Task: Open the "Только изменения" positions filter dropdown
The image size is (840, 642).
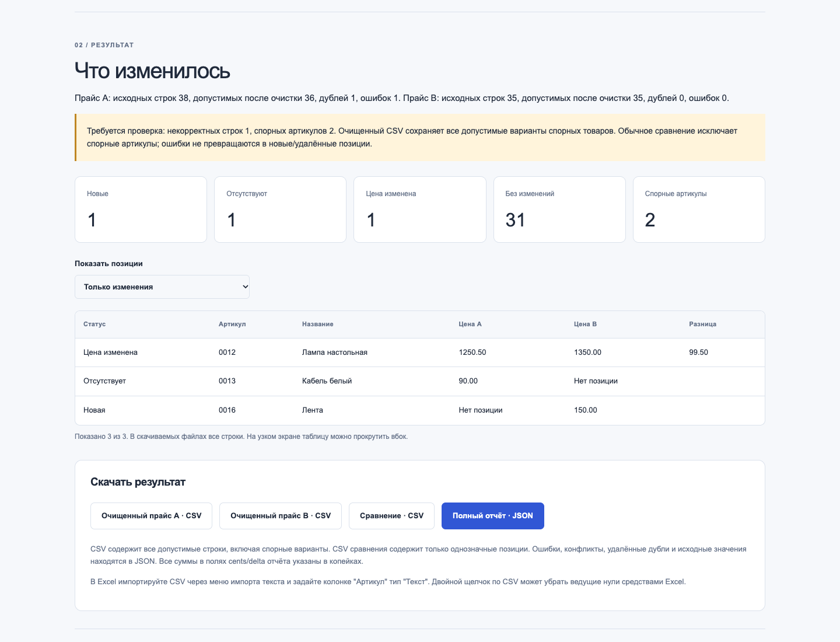Action: (x=162, y=287)
